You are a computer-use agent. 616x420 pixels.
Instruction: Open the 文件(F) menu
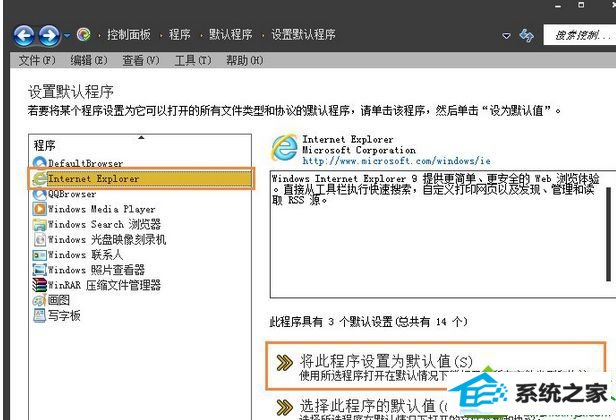pyautogui.click(x=37, y=61)
